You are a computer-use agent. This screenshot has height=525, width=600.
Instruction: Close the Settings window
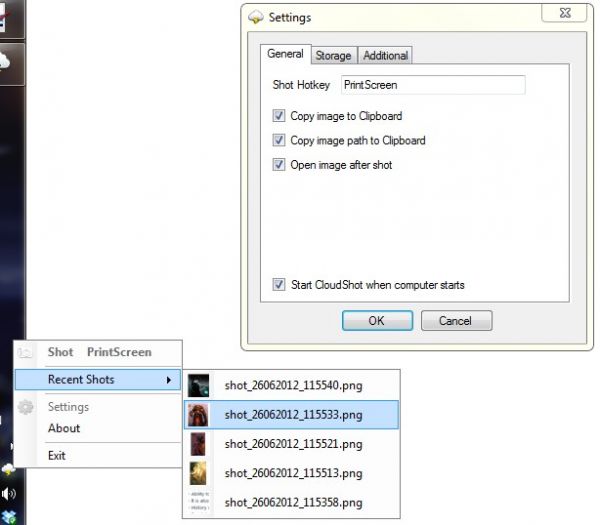565,13
